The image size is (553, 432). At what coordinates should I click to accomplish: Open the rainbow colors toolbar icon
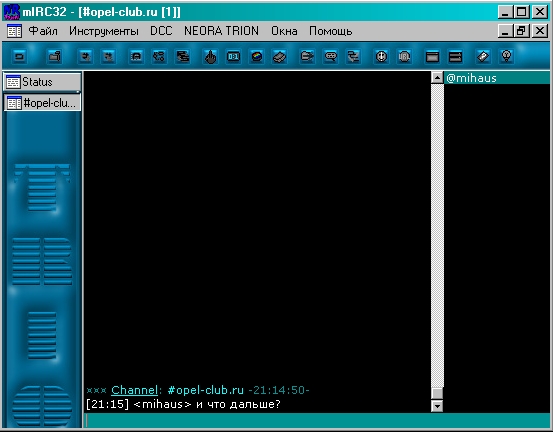click(257, 56)
